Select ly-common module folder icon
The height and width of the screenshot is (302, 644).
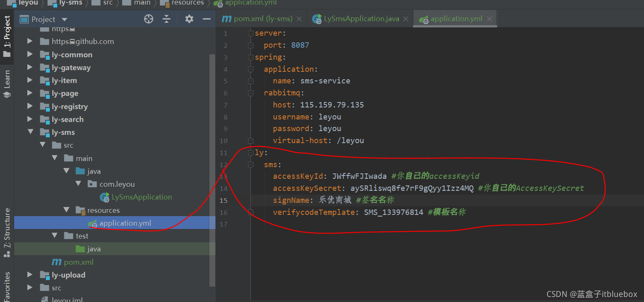[45, 55]
